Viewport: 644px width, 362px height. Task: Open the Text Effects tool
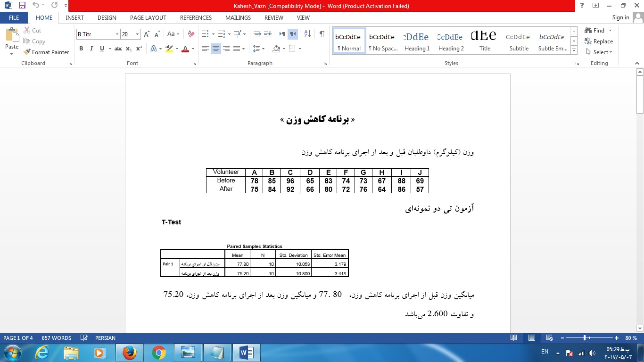(154, 49)
